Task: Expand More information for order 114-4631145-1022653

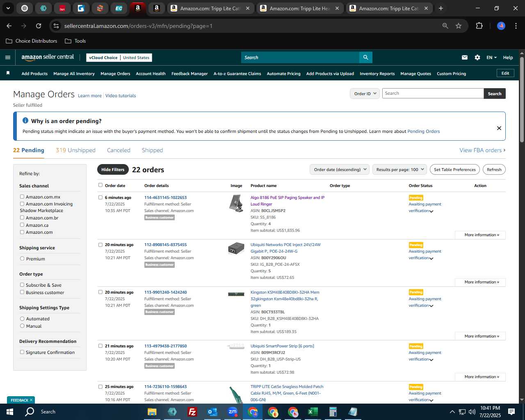Action: pos(480,235)
